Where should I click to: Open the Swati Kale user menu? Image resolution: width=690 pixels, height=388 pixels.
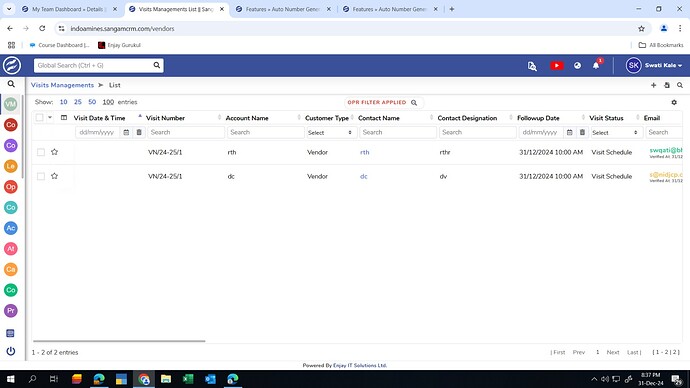pyautogui.click(x=654, y=66)
